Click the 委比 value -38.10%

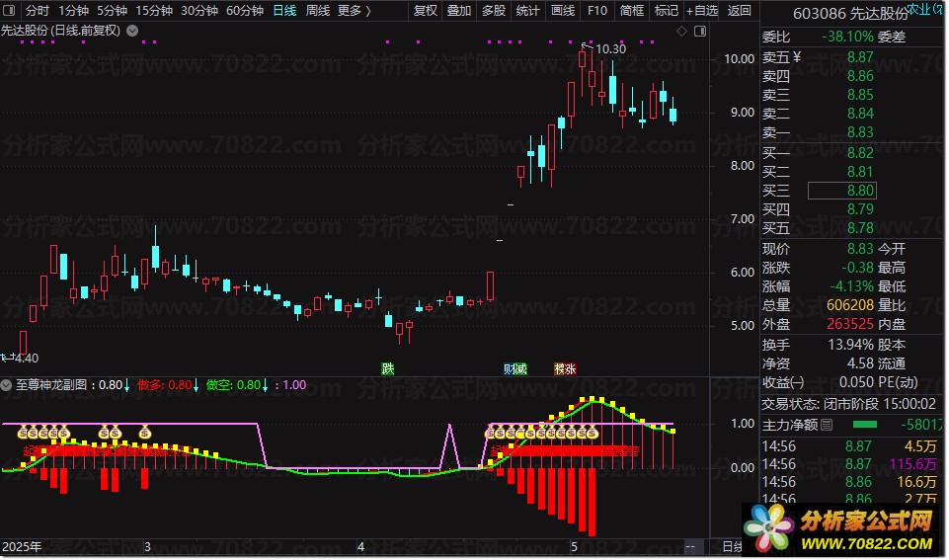(847, 37)
